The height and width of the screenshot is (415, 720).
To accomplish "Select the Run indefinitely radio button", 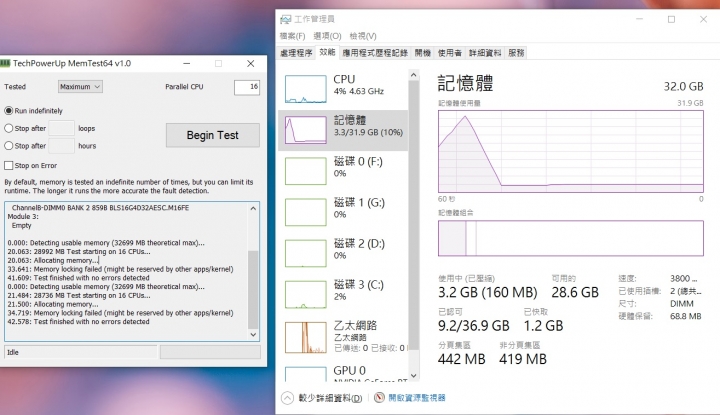I will click(x=8, y=111).
